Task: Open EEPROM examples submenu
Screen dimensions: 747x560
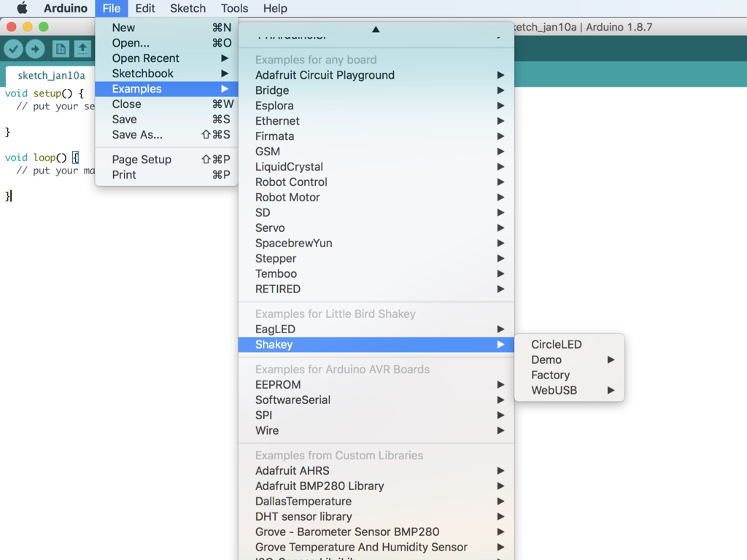Action: tap(376, 384)
